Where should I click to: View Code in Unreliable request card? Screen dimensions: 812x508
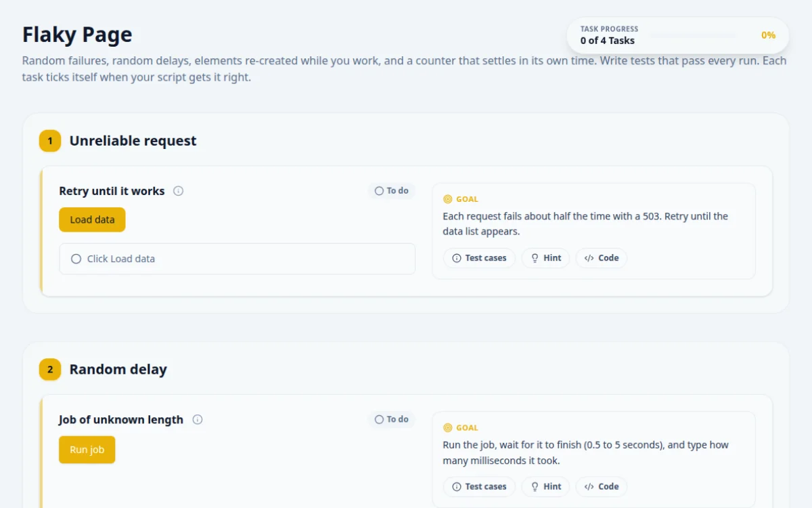coord(602,258)
